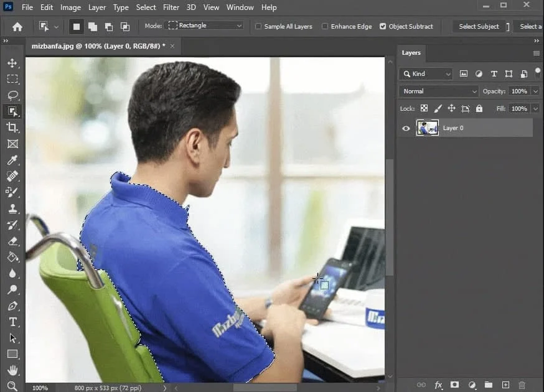This screenshot has height=392, width=544.
Task: Lock image pixels
Action: pyautogui.click(x=438, y=108)
